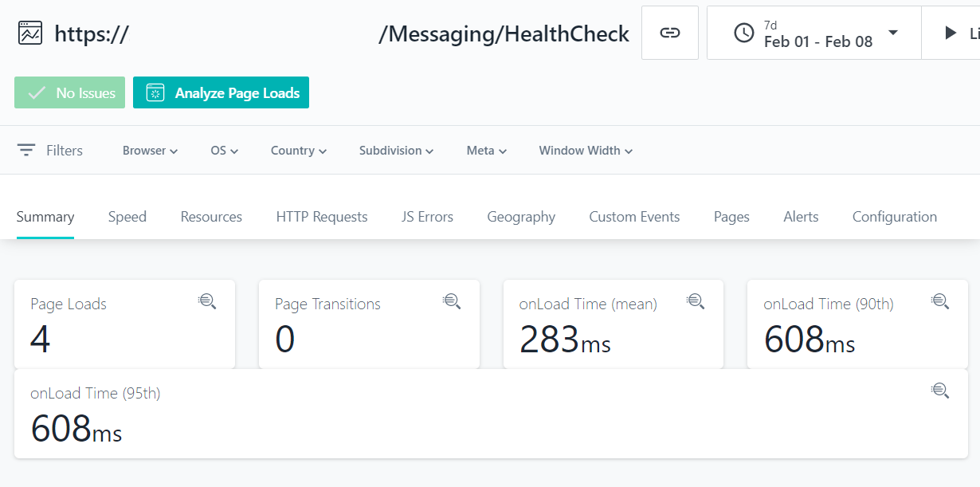Open the Geography tab
The width and height of the screenshot is (980, 487).
(521, 217)
